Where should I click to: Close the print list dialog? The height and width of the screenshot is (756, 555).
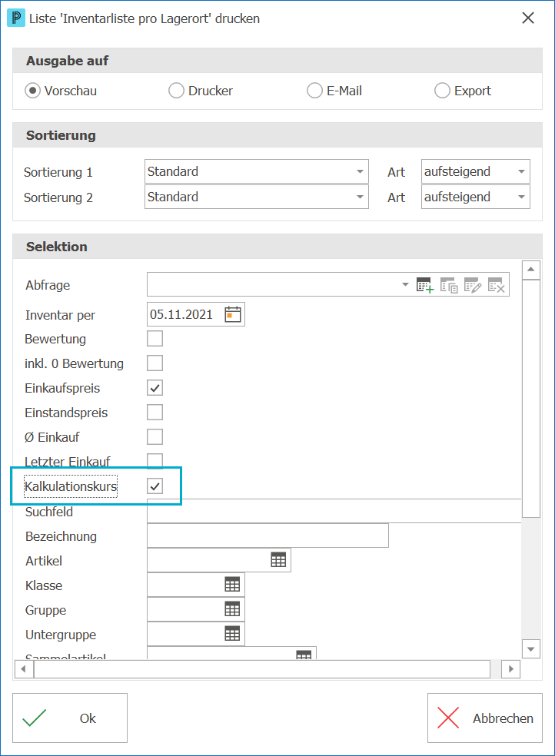coord(528,18)
